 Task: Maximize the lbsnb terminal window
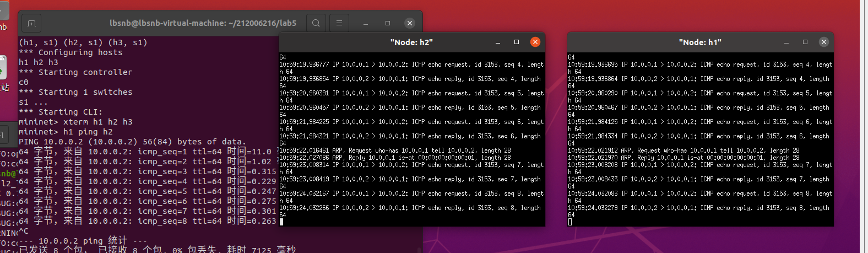coord(388,23)
